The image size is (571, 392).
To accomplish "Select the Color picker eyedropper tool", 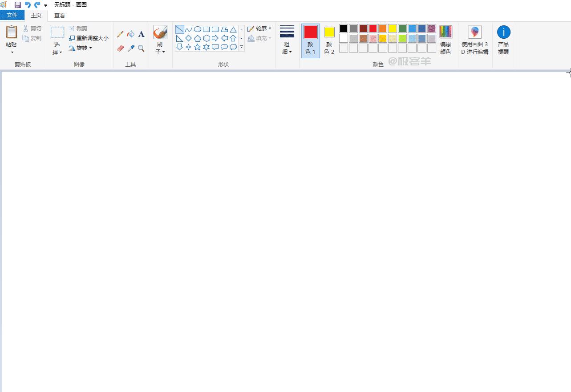I will pyautogui.click(x=131, y=48).
